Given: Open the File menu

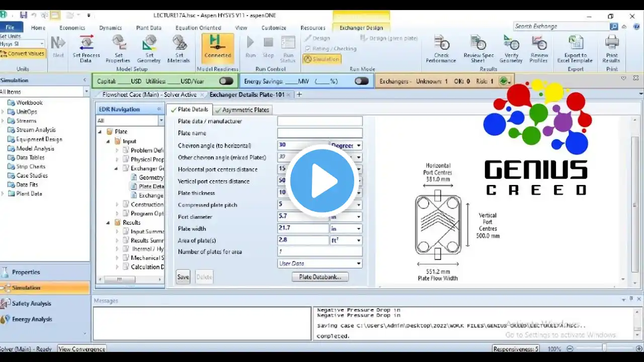Looking at the screenshot, I should (10, 28).
